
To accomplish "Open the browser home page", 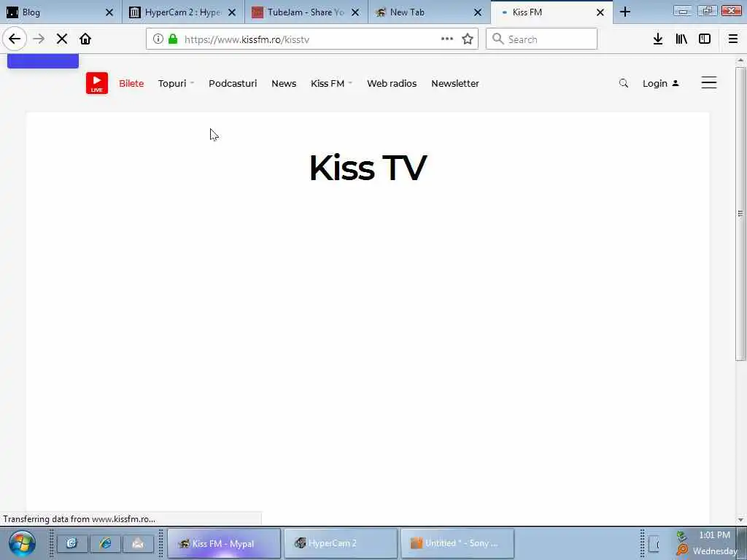I will pyautogui.click(x=85, y=39).
